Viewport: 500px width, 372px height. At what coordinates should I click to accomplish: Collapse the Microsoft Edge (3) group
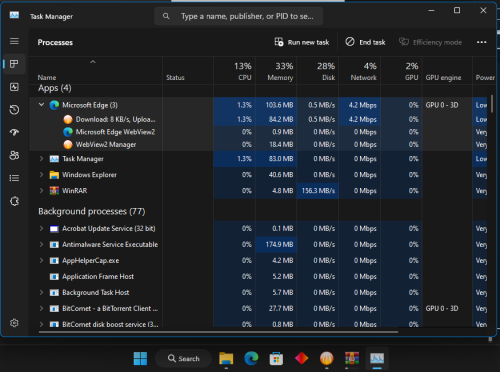(41, 105)
